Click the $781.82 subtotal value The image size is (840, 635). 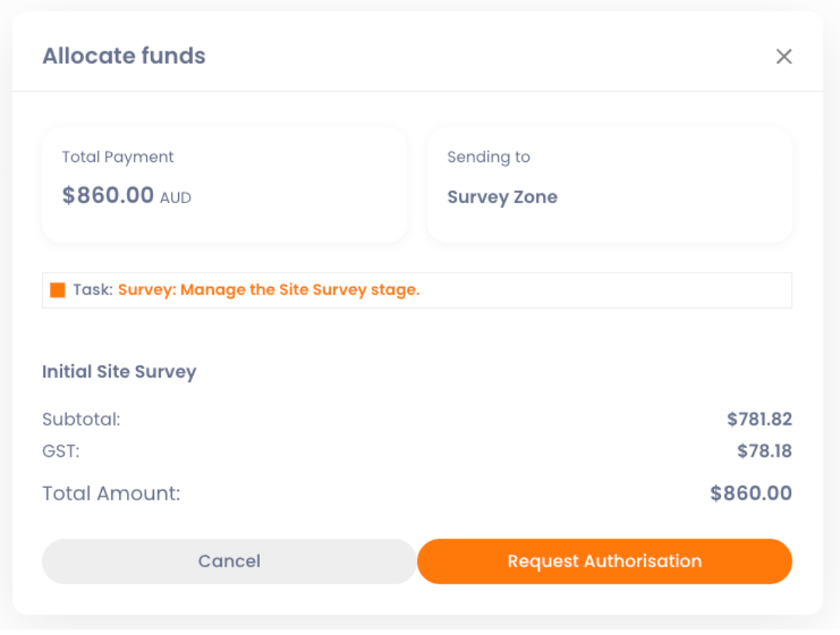[759, 420]
